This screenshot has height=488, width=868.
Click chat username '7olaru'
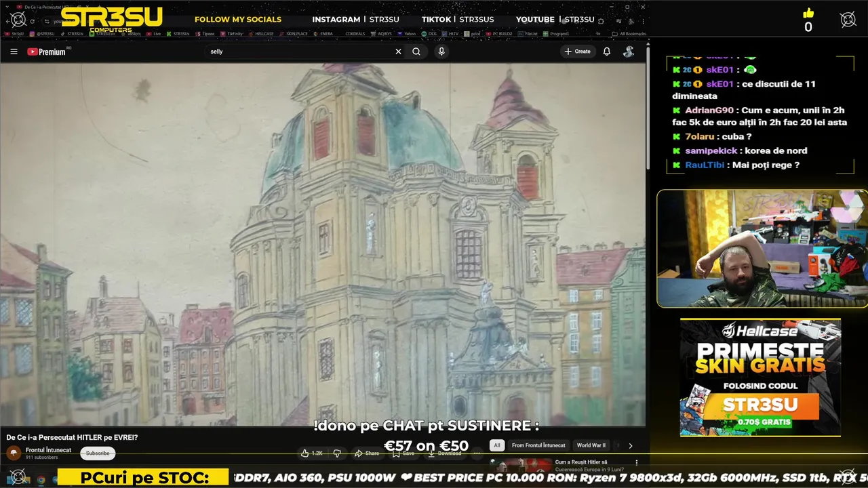(701, 137)
